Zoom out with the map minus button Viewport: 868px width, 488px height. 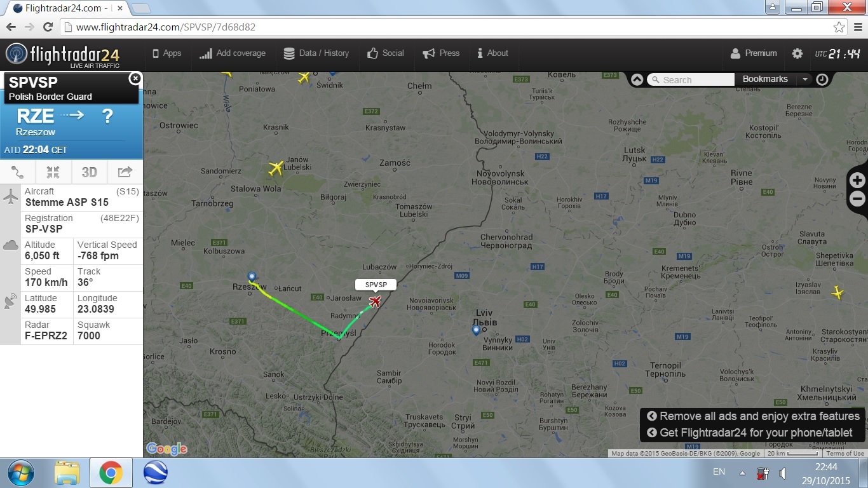pyautogui.click(x=857, y=199)
